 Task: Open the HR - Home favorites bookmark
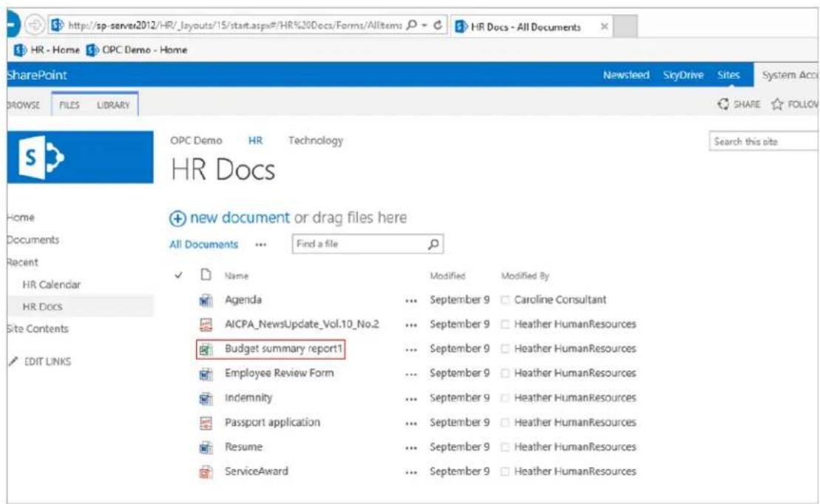click(x=47, y=50)
